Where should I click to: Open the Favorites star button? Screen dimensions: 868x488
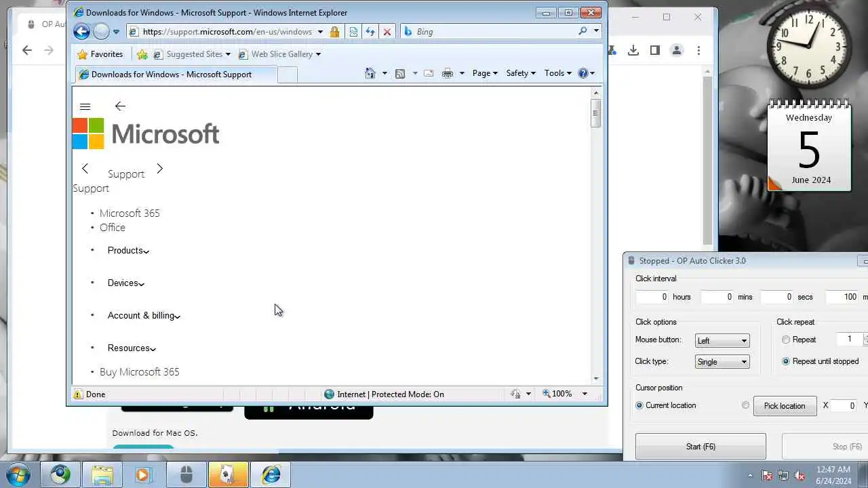[x=100, y=54]
